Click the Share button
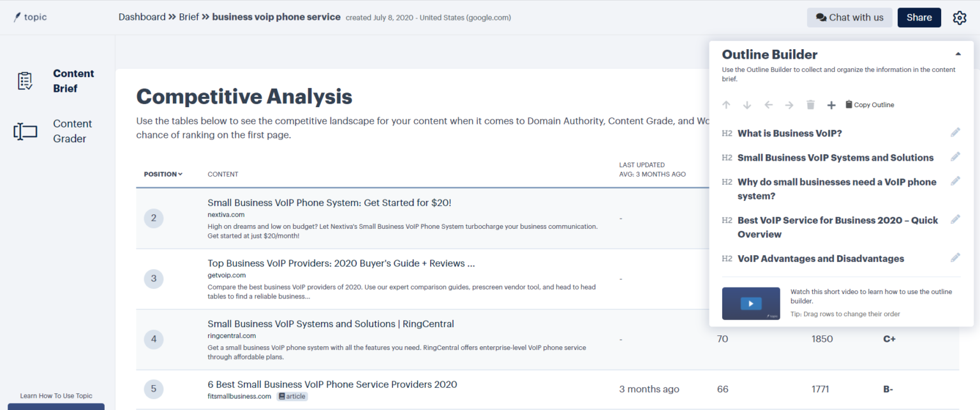The image size is (980, 410). pyautogui.click(x=919, y=18)
